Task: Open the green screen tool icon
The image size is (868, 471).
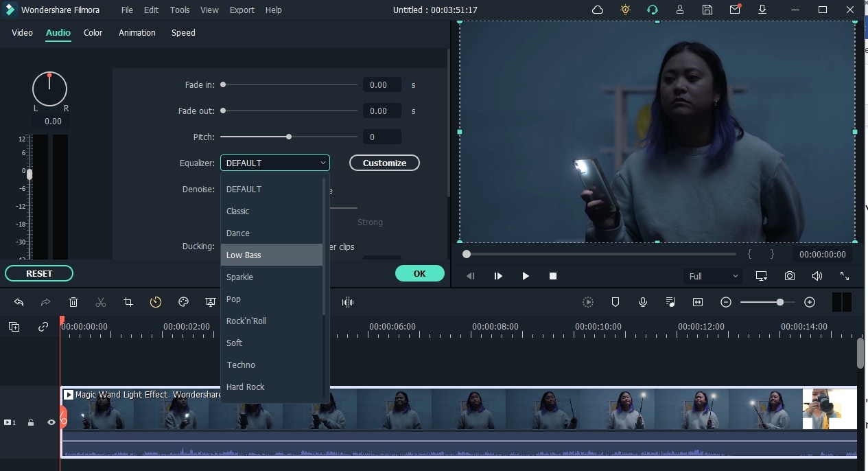Action: [x=211, y=302]
